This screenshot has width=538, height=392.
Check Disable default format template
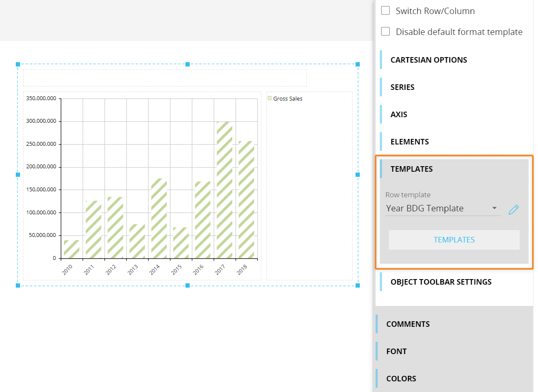click(x=385, y=32)
